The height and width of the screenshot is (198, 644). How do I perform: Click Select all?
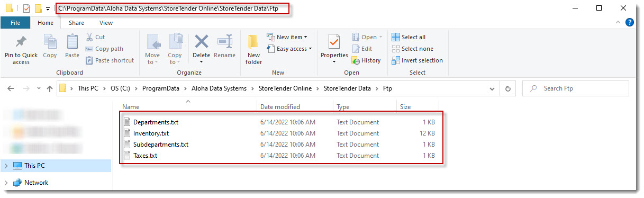(x=408, y=37)
